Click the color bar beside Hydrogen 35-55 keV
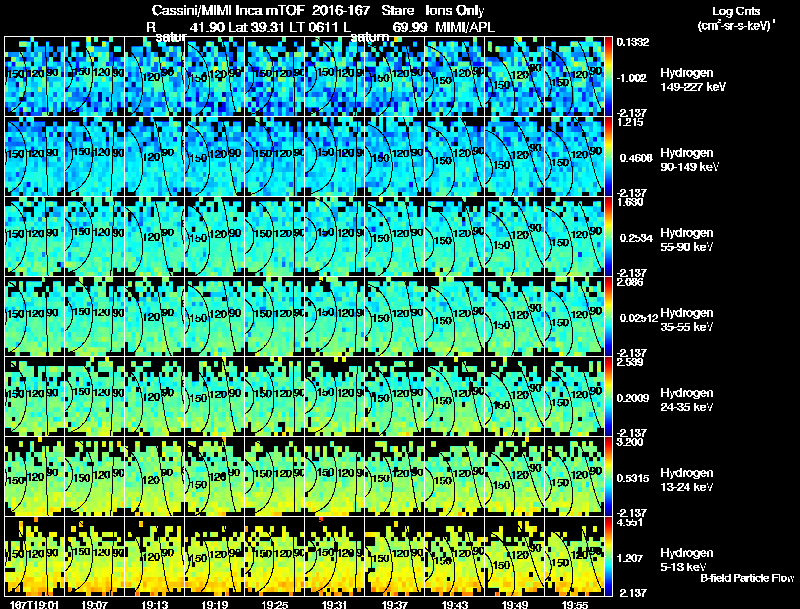This screenshot has width=800, height=609. tap(608, 316)
